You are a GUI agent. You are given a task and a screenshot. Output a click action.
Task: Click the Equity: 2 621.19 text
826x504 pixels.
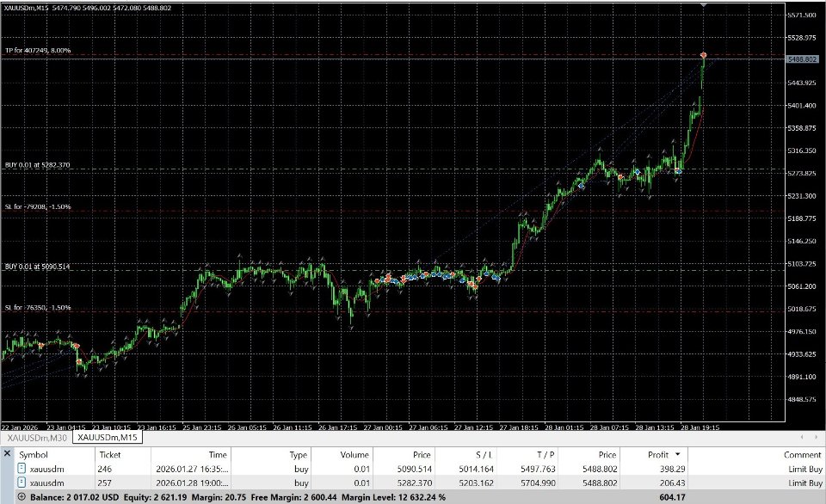155,497
